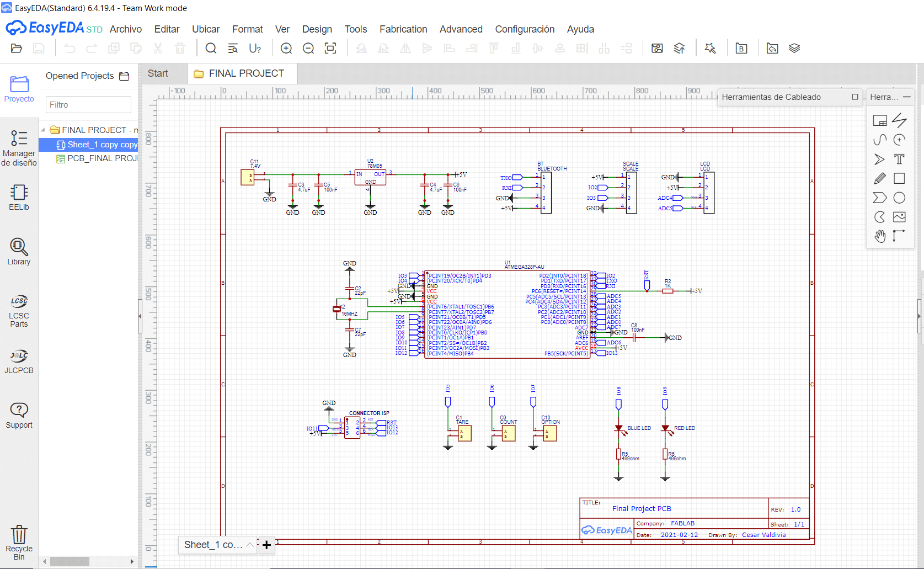Viewport: 924px width, 569px height.
Task: Toggle the Herramientas de Cableado panel size
Action: pos(855,97)
